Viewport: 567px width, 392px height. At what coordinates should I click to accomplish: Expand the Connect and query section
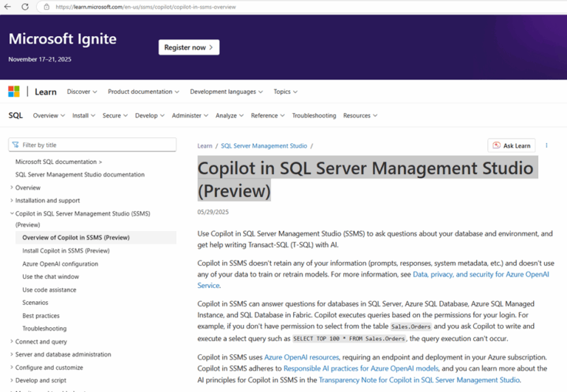coord(12,342)
